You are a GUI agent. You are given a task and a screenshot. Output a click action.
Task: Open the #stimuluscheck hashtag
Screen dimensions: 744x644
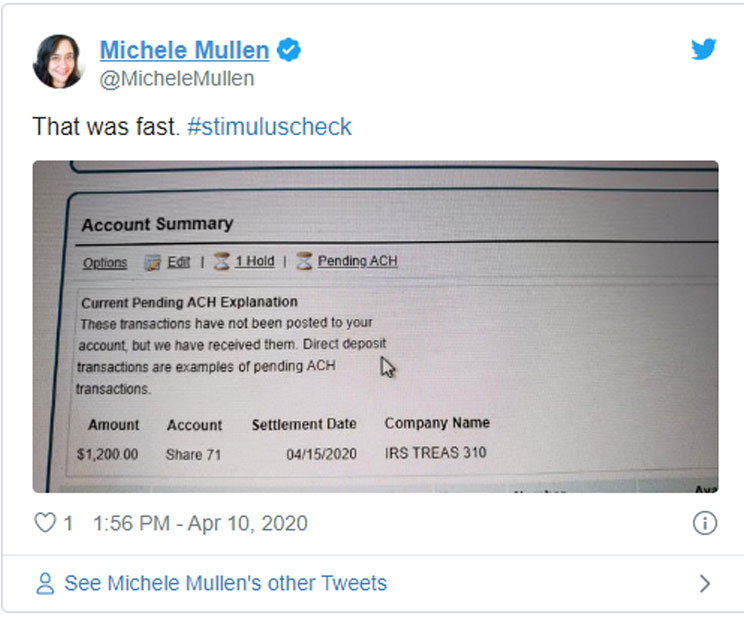point(269,127)
